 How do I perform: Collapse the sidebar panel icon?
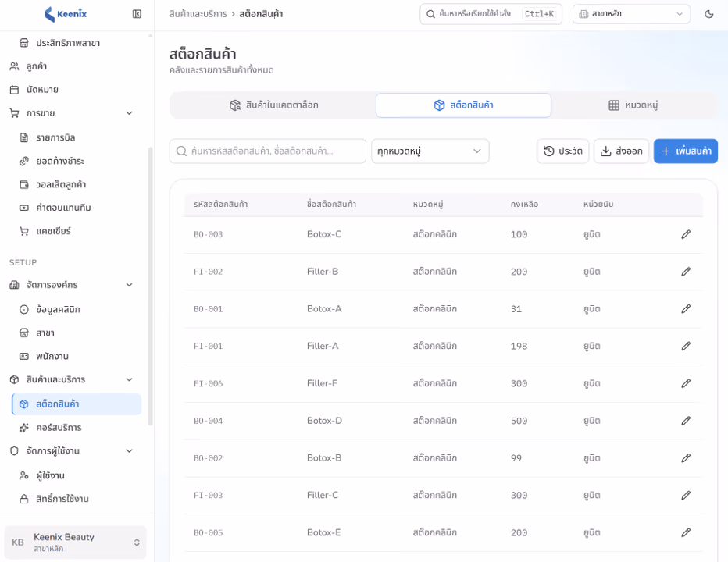click(137, 14)
